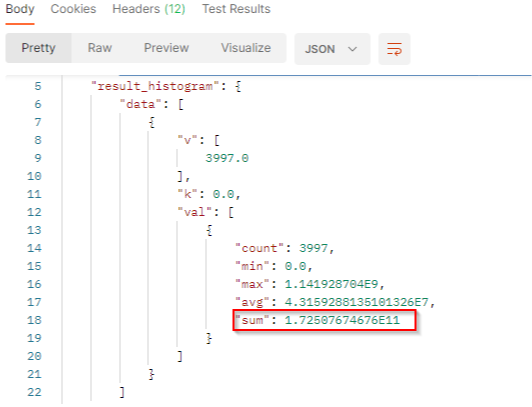Open the JSON format dropdown

[x=332, y=49]
